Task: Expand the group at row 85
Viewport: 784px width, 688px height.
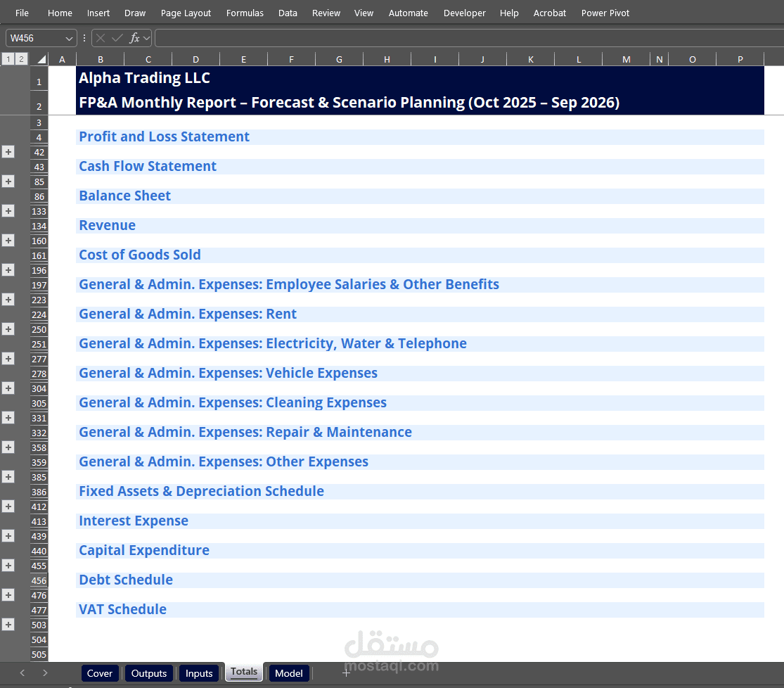Action: pyautogui.click(x=8, y=181)
